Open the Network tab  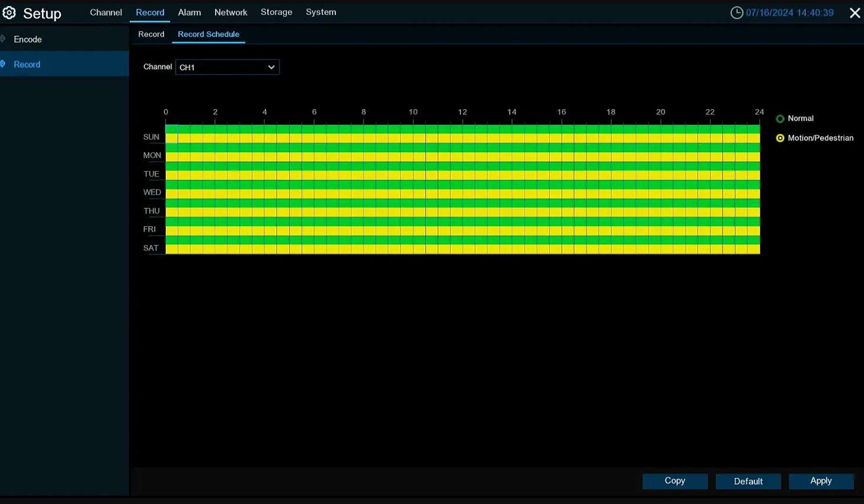coord(231,12)
